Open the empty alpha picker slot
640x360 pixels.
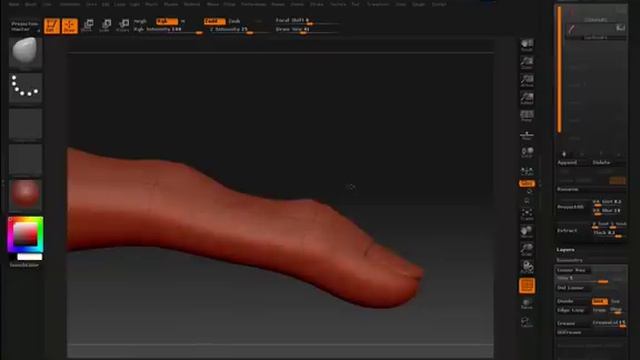point(25,124)
